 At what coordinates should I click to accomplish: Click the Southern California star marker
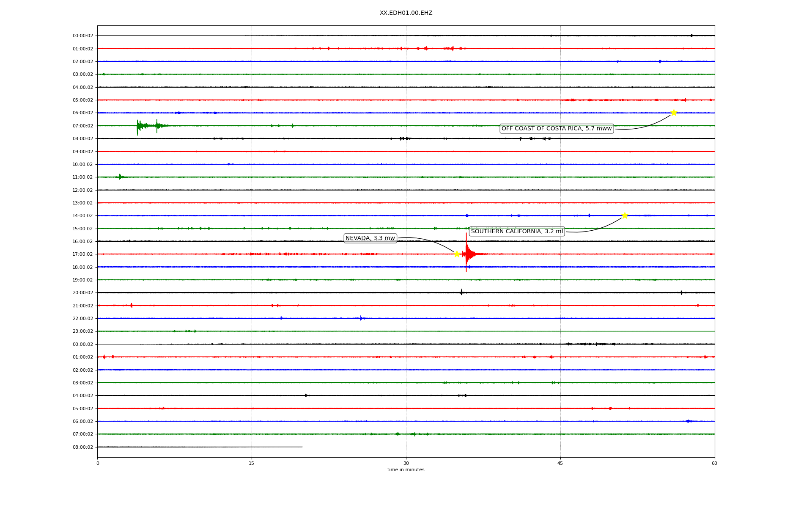pyautogui.click(x=625, y=215)
